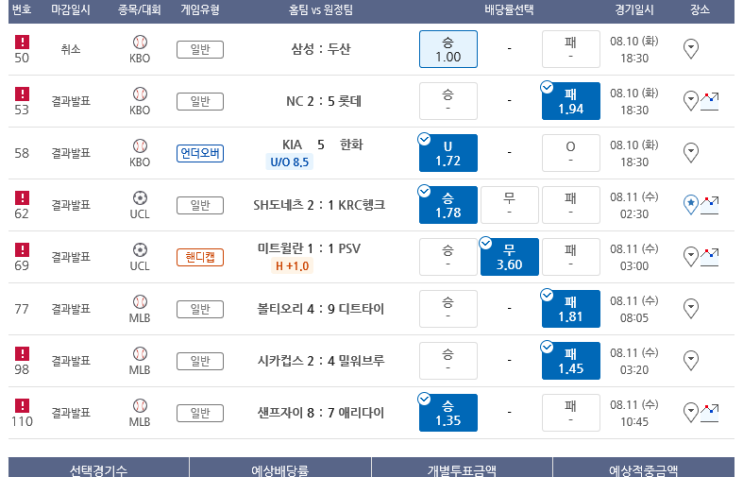The height and width of the screenshot is (477, 743).
Task: Toggle the selected 무 3.60 draw bet
Action: pyautogui.click(x=509, y=257)
